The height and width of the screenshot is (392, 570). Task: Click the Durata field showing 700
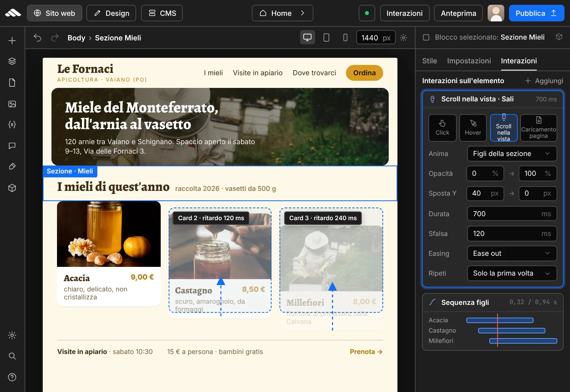point(512,214)
